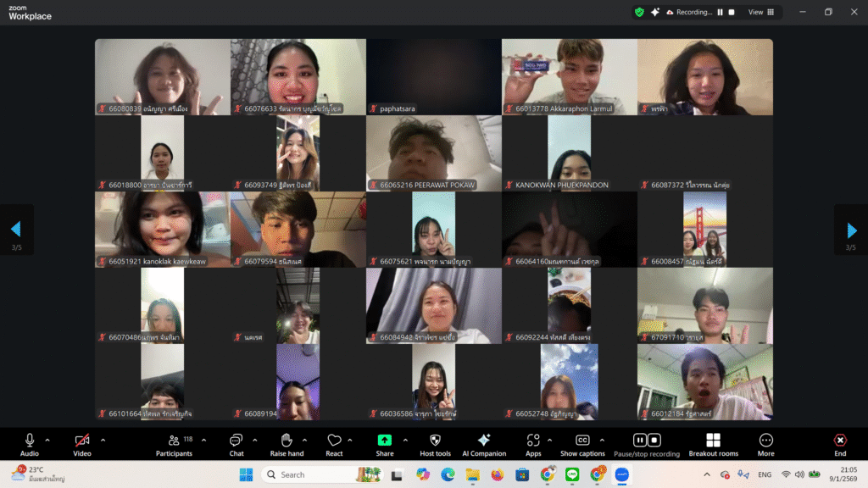
Task: Pause the recording in top bar
Action: pos(721,12)
